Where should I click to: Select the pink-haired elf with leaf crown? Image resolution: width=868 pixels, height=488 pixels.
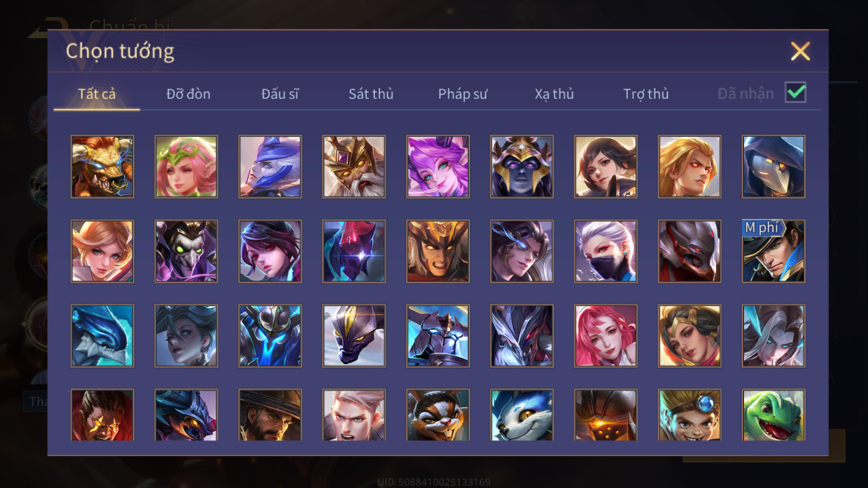coord(186,166)
